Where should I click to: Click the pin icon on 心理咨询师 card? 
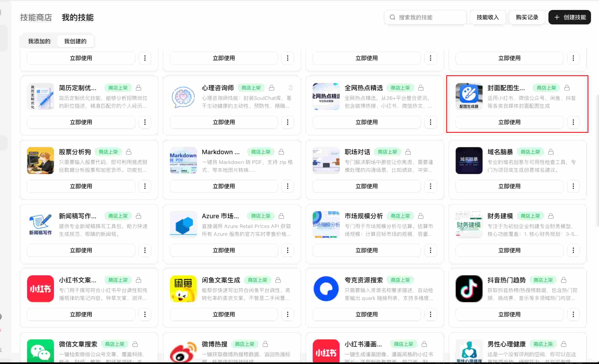(290, 88)
